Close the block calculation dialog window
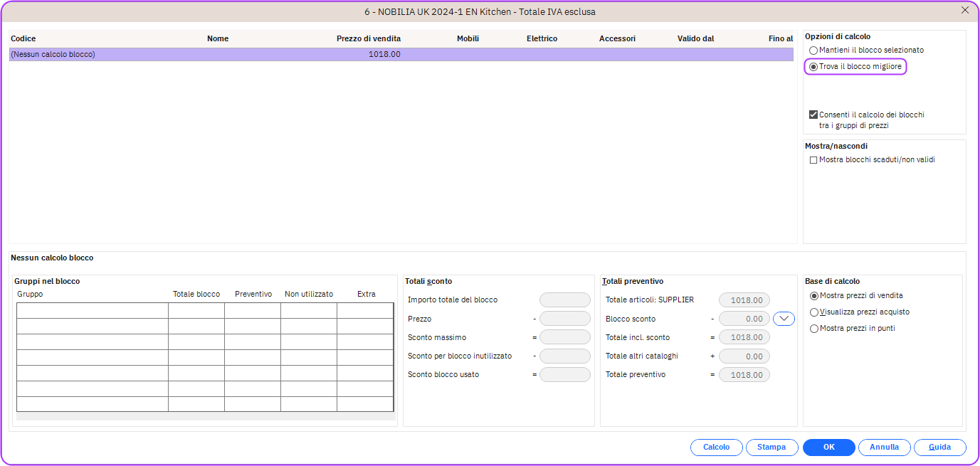980x466 pixels. 965,10
